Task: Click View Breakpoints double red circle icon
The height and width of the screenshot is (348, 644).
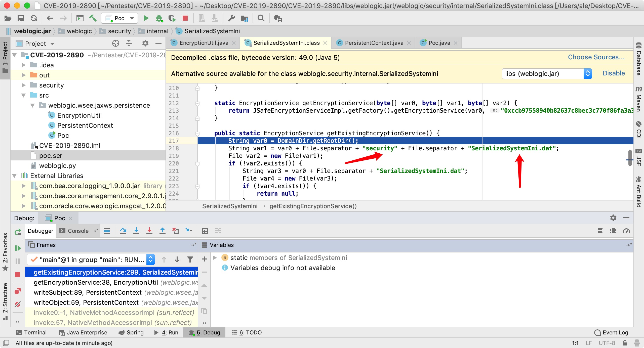Action: click(18, 291)
